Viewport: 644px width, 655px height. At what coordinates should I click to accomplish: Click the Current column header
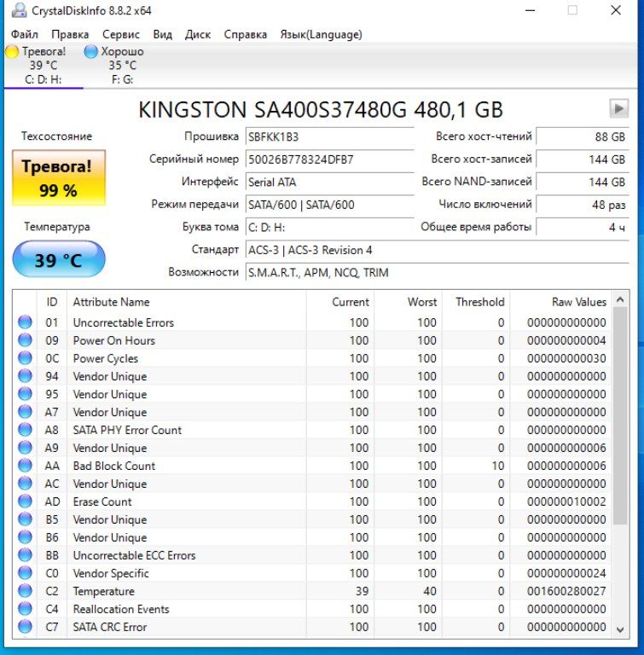[339, 302]
